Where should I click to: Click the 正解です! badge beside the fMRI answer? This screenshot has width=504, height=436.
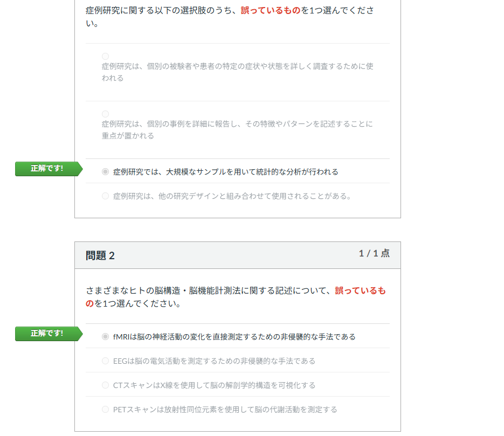(47, 334)
